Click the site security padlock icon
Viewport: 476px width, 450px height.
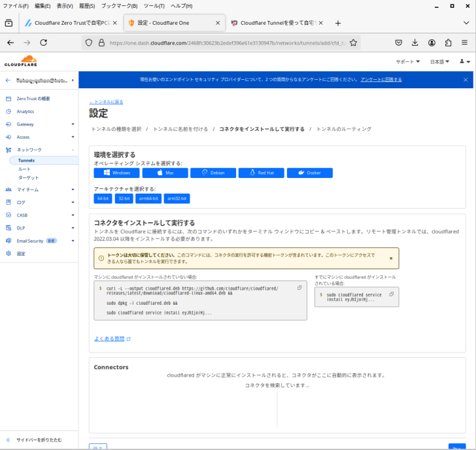pos(102,43)
